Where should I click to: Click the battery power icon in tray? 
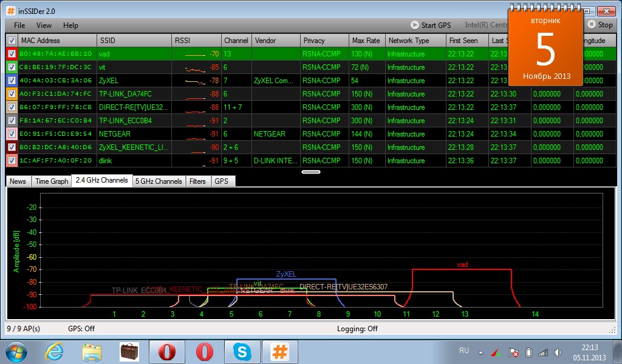click(528, 352)
